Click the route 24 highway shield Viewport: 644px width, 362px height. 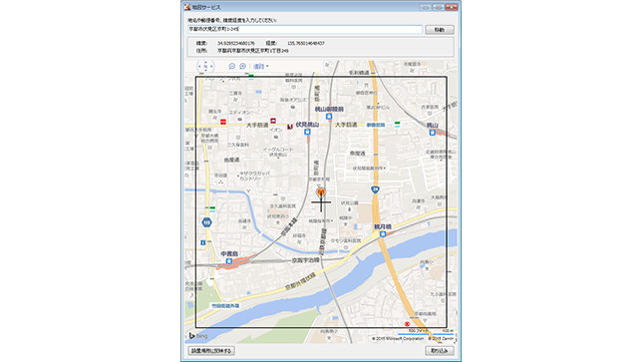[x=375, y=189]
